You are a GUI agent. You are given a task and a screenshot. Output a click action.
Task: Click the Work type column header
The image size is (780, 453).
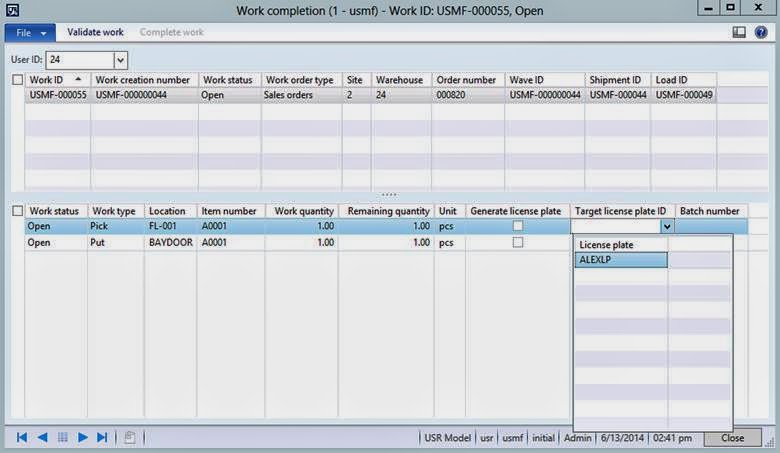[x=116, y=211]
